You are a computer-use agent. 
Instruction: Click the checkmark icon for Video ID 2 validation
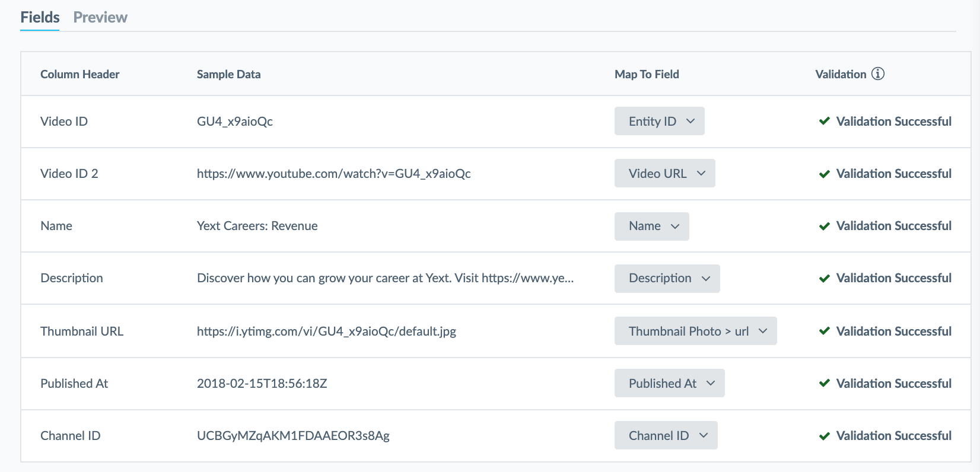pyautogui.click(x=824, y=174)
